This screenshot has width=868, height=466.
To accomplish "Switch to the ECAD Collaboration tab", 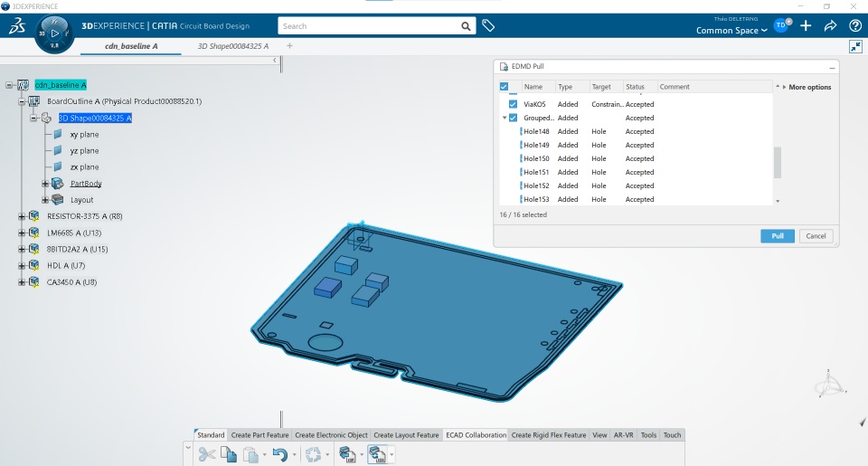I will click(476, 435).
